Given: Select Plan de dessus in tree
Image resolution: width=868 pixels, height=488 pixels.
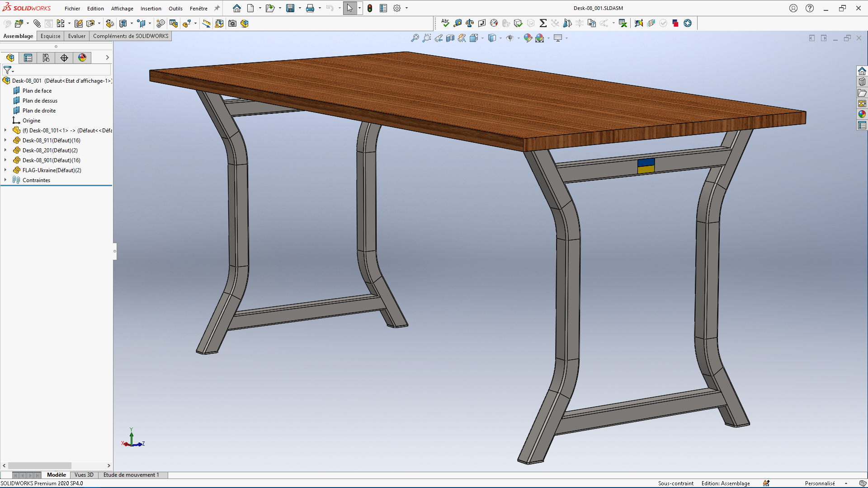Looking at the screenshot, I should 40,101.
